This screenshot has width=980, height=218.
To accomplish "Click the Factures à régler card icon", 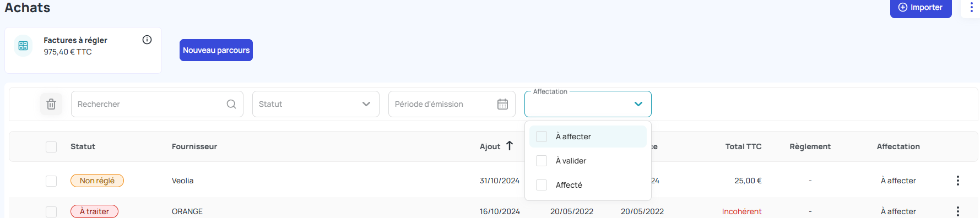I will [x=23, y=46].
